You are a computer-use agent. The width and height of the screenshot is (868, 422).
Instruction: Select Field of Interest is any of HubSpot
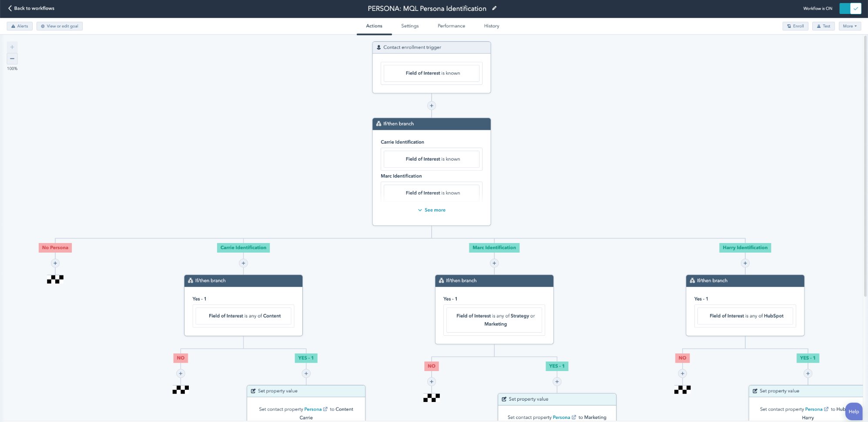coord(745,316)
